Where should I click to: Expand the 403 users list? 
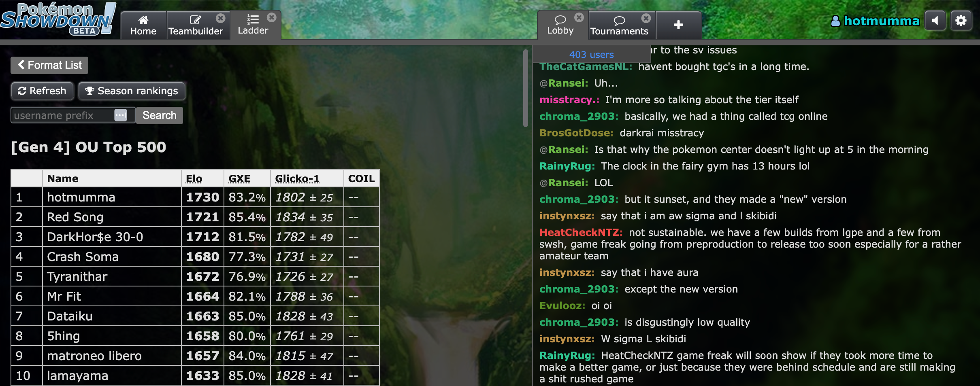click(591, 55)
